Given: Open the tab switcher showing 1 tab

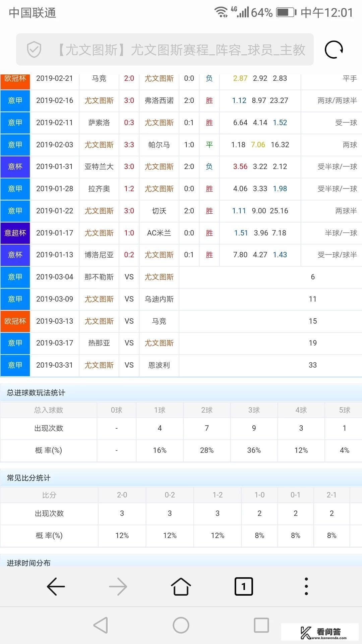Looking at the screenshot, I should point(244,587).
